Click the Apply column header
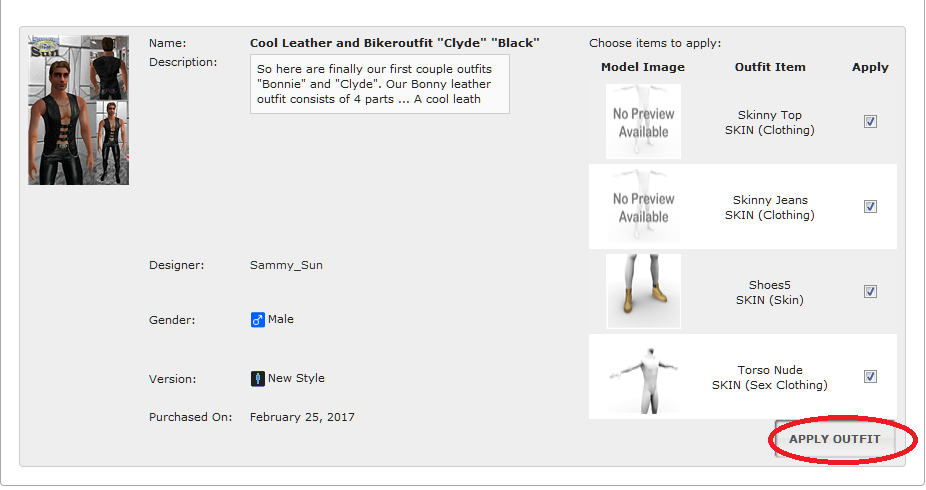 [870, 67]
